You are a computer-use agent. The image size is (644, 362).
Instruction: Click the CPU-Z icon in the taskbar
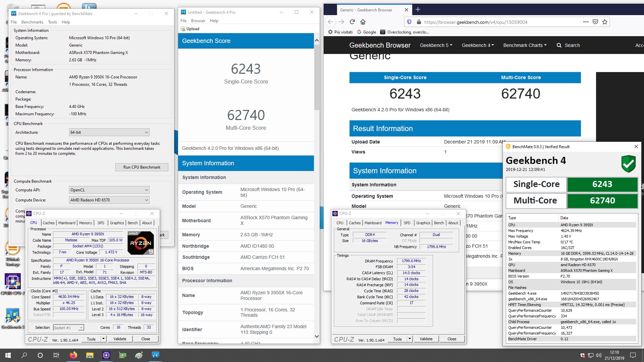(x=106, y=355)
